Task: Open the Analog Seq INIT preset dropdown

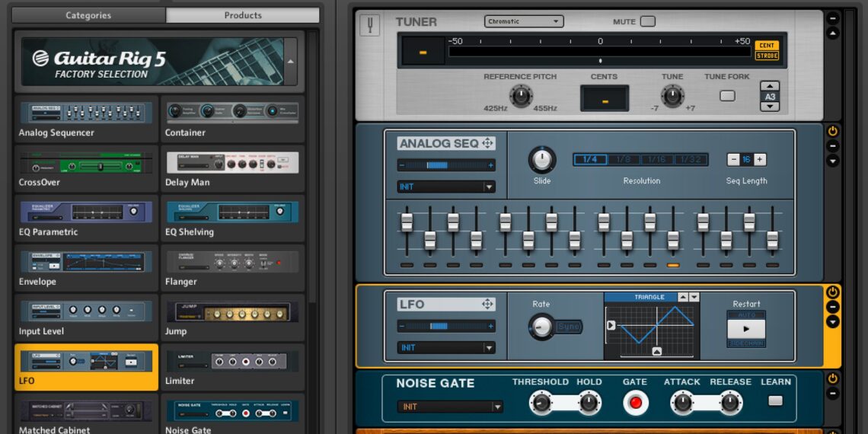Action: coord(446,187)
